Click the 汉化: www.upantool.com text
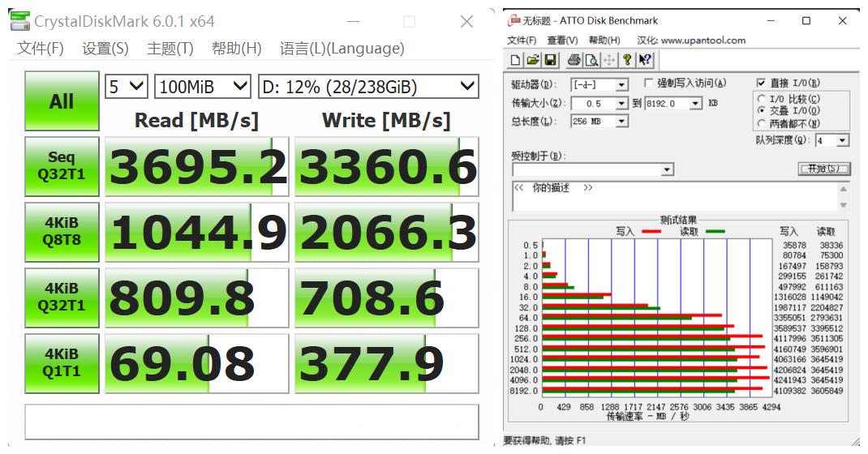 (x=691, y=41)
